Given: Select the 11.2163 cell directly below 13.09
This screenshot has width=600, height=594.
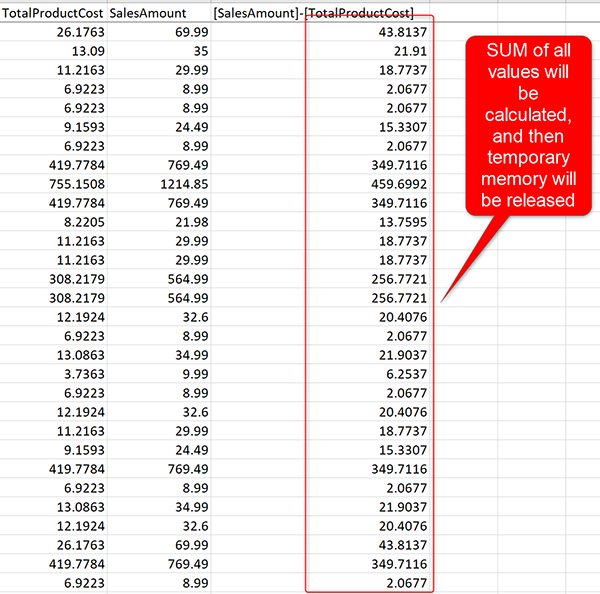Looking at the screenshot, I should click(53, 70).
